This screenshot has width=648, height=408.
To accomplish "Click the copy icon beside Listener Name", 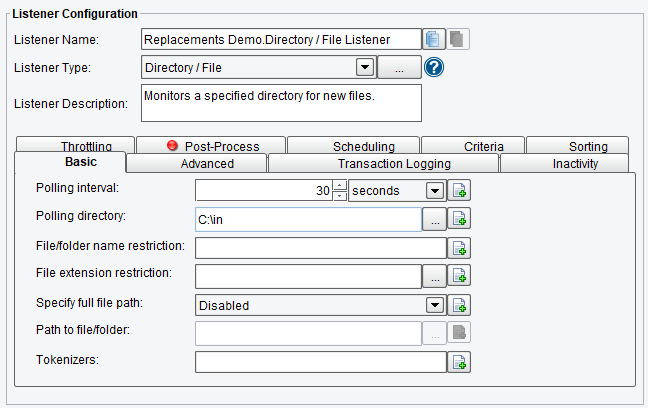I will 433,40.
